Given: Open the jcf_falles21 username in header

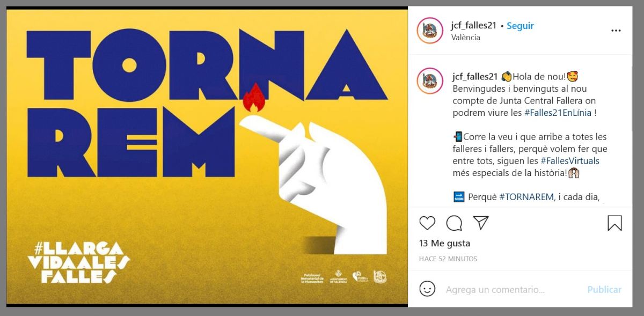Looking at the screenshot, I should [x=474, y=26].
